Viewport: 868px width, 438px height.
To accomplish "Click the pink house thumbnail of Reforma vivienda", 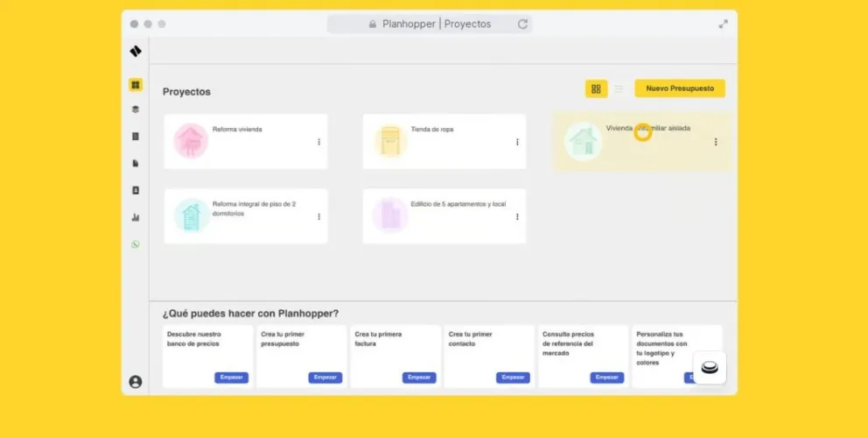I will point(191,141).
